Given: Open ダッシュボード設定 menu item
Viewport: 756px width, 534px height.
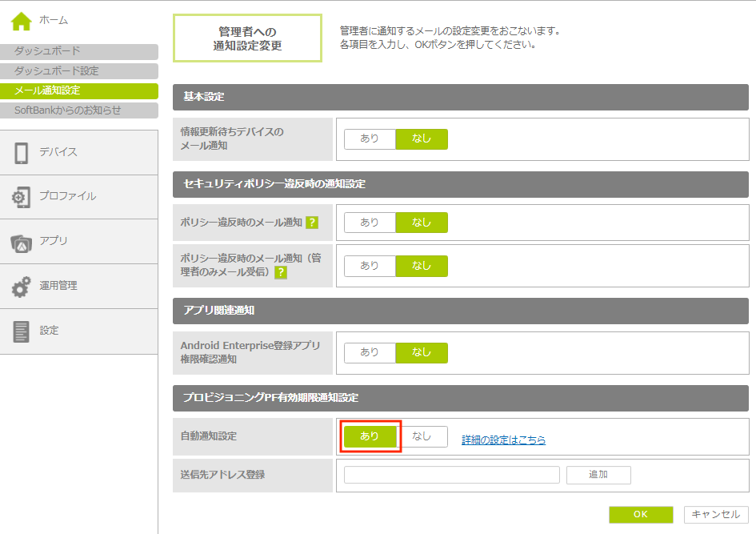Looking at the screenshot, I should (78, 71).
